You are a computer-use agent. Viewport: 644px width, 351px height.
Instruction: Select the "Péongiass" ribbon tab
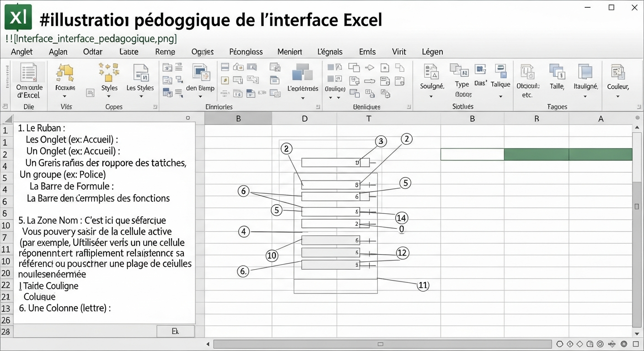(x=246, y=52)
